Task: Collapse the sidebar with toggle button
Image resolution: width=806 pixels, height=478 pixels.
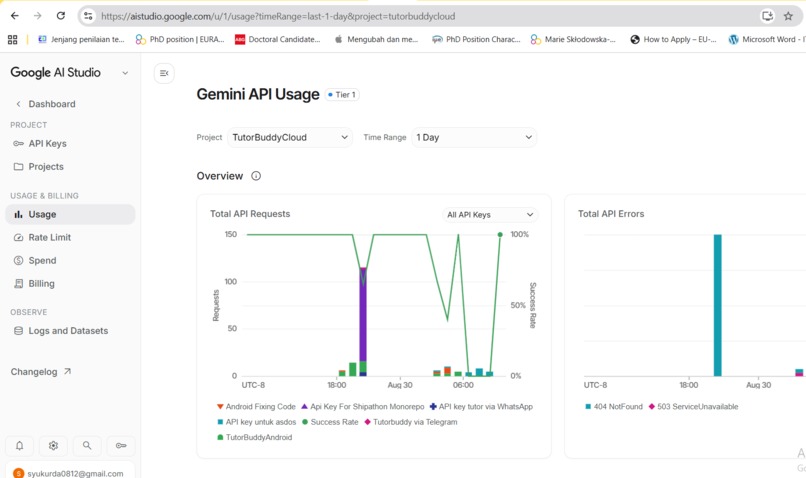Action: point(164,73)
